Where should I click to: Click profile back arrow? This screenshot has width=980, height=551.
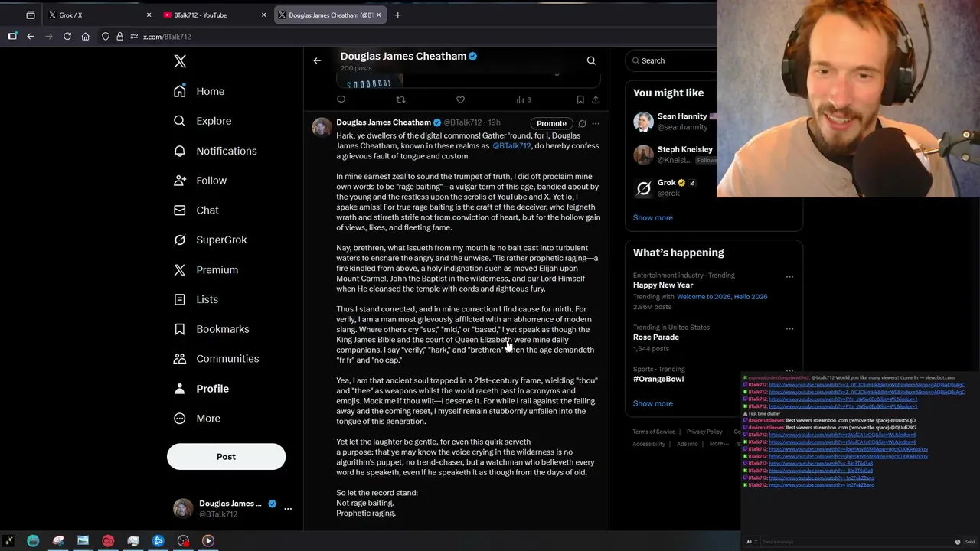[317, 60]
